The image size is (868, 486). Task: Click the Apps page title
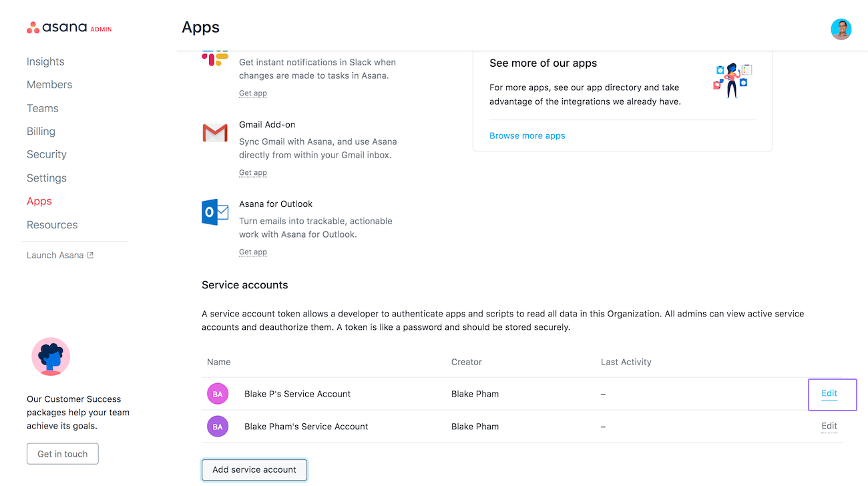click(201, 27)
